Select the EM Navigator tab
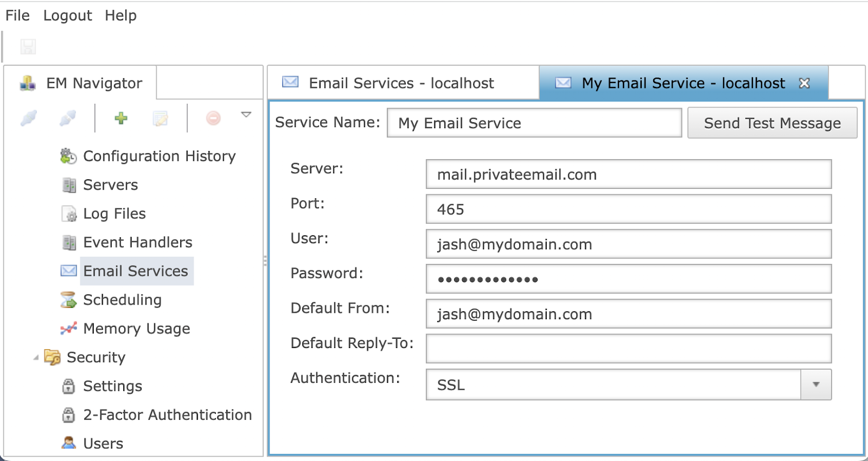The width and height of the screenshot is (868, 461). tap(81, 83)
